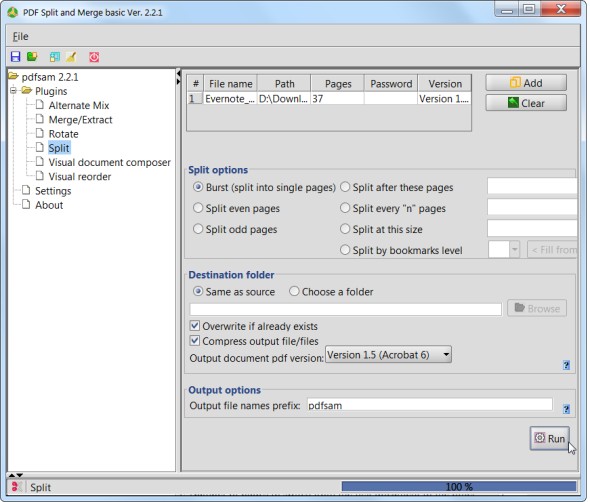
Task: Select Choose a folder destination
Action: point(294,291)
